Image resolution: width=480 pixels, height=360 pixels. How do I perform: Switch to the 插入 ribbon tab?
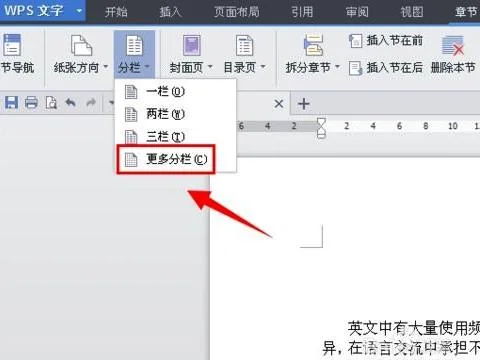[x=170, y=12]
